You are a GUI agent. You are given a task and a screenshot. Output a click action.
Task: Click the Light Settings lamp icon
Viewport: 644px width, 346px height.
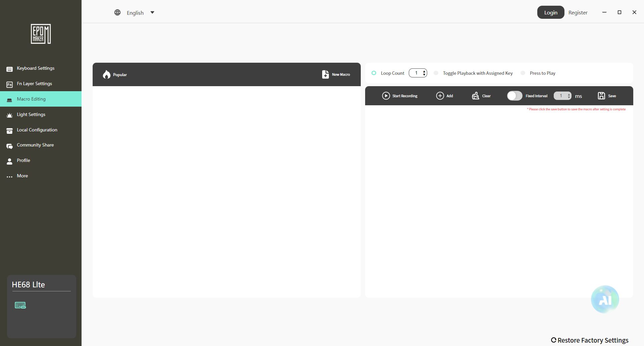(9, 115)
